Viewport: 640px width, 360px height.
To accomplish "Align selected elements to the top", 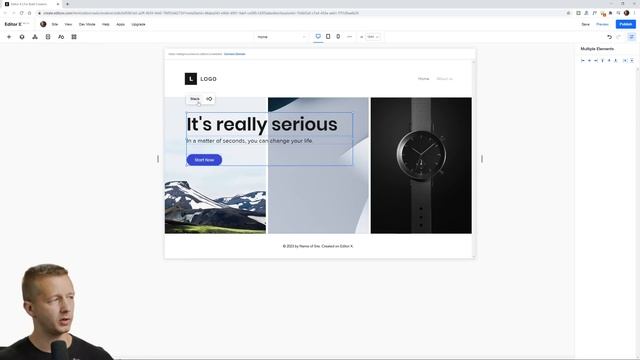I will tap(602, 60).
